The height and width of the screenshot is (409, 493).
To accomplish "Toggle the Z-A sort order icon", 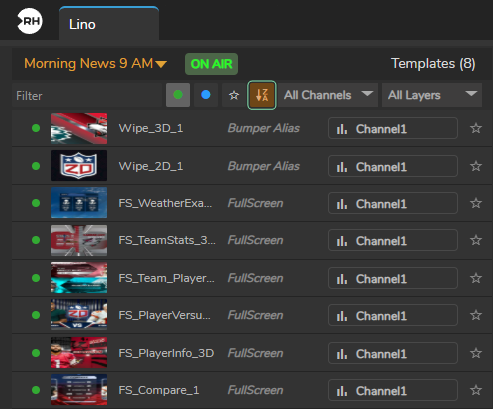I will 262,95.
